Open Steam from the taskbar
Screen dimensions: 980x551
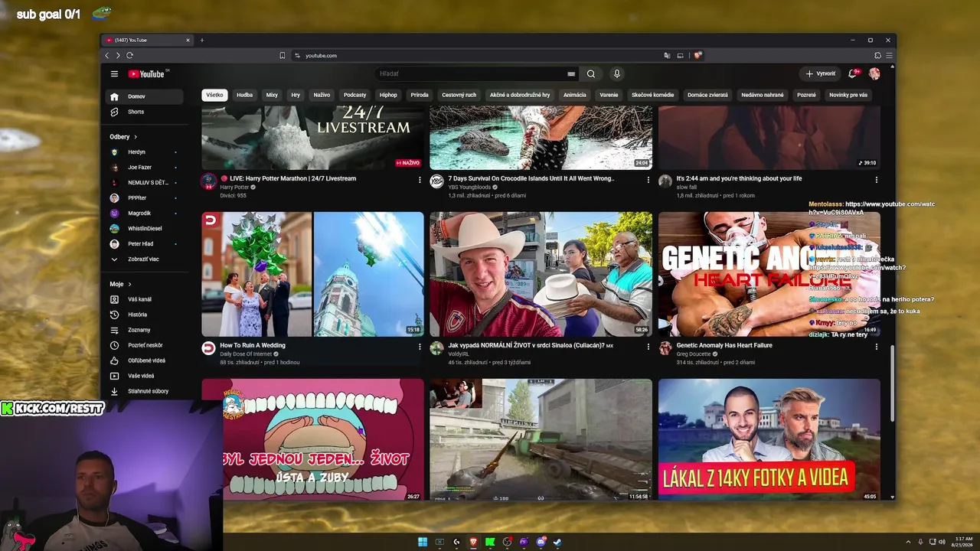point(557,543)
